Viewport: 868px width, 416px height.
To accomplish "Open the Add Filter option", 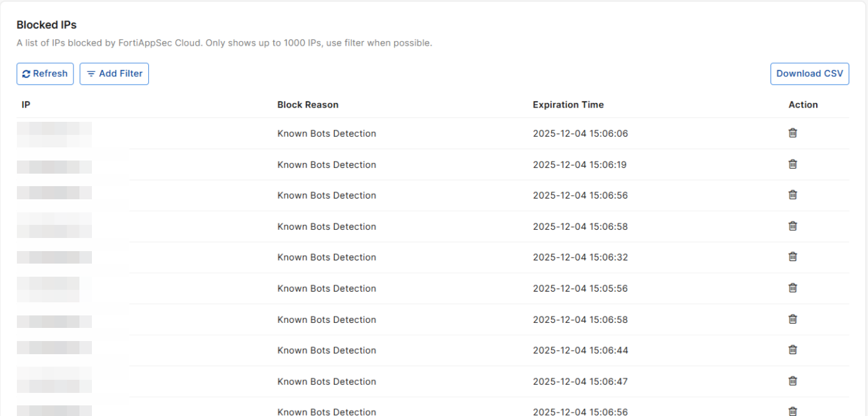I will pos(114,74).
